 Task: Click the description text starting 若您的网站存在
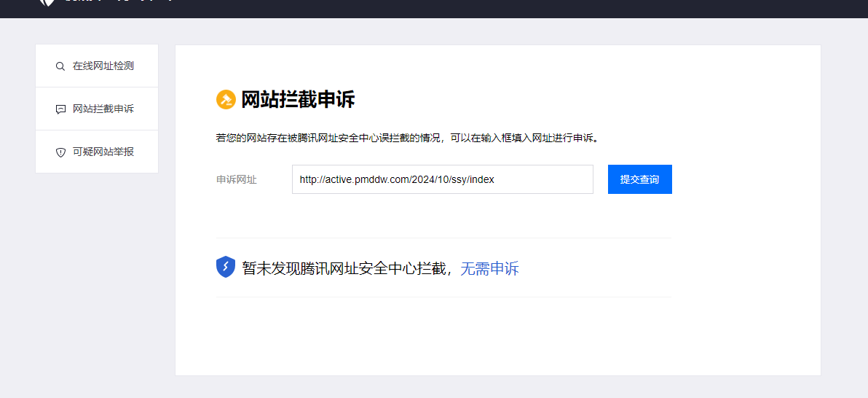click(407, 138)
